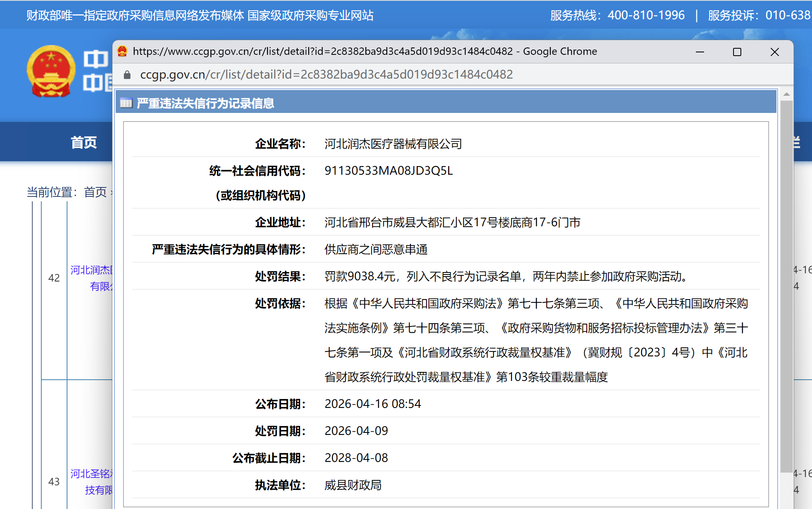Image resolution: width=812 pixels, height=509 pixels.
Task: Maximize the popup Chrome window
Action: (737, 52)
